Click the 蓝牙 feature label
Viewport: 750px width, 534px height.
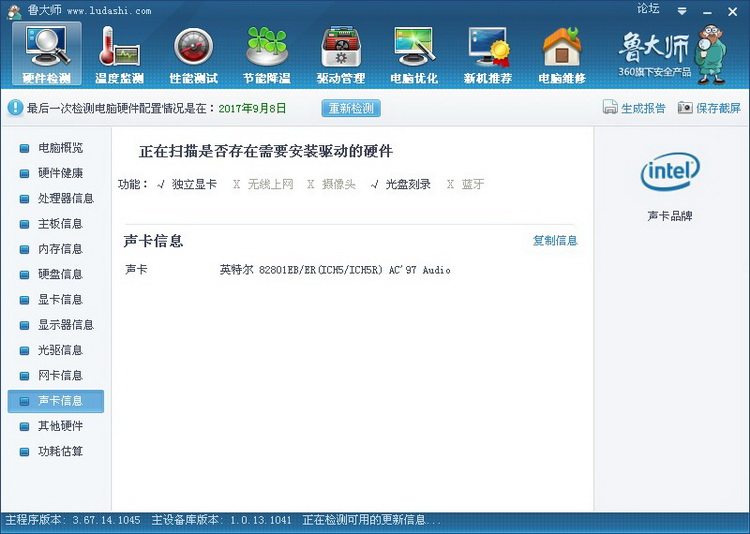point(473,184)
